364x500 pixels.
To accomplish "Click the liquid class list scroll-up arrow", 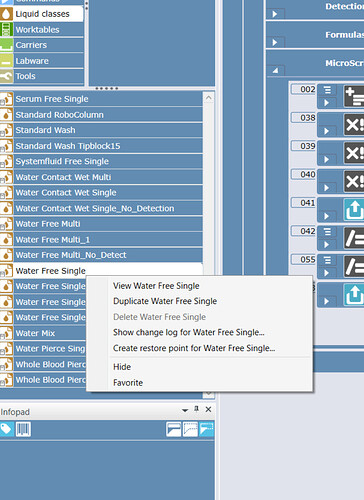I will pyautogui.click(x=208, y=98).
